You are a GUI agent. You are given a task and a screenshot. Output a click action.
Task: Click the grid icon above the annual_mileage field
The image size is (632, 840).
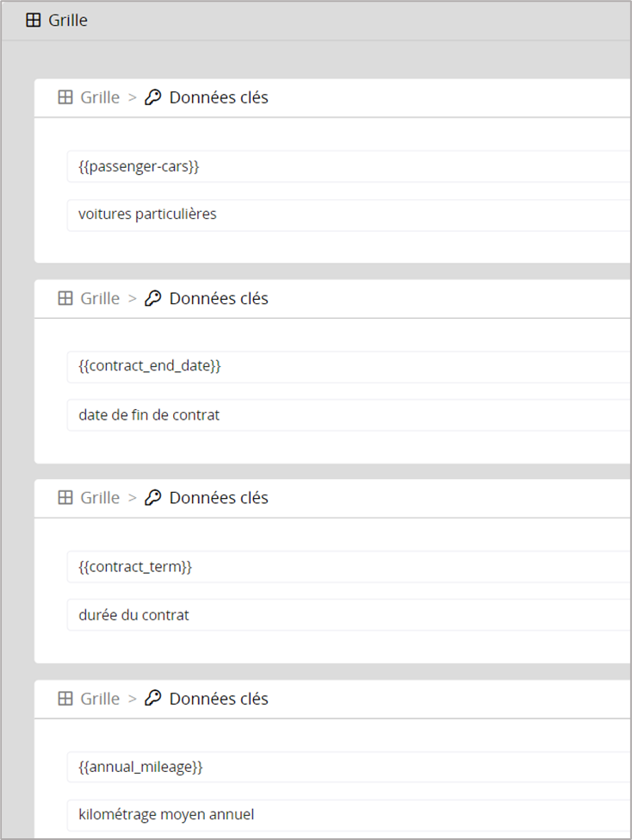65,699
